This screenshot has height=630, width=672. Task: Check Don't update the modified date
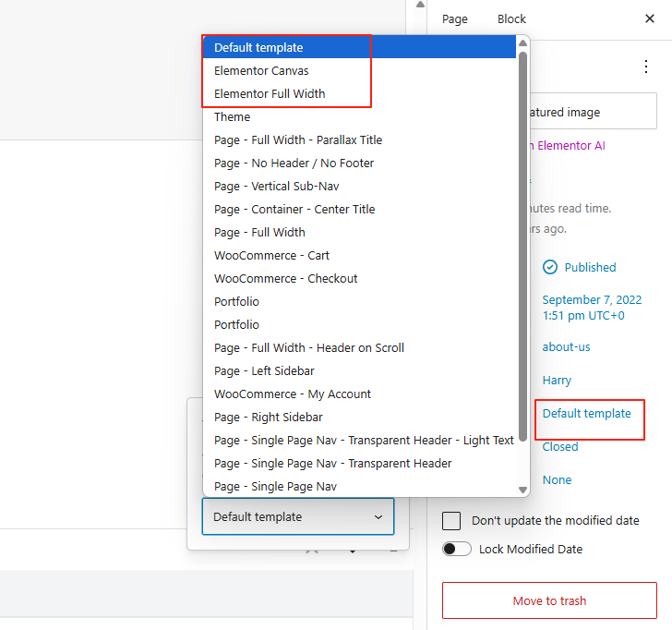451,520
